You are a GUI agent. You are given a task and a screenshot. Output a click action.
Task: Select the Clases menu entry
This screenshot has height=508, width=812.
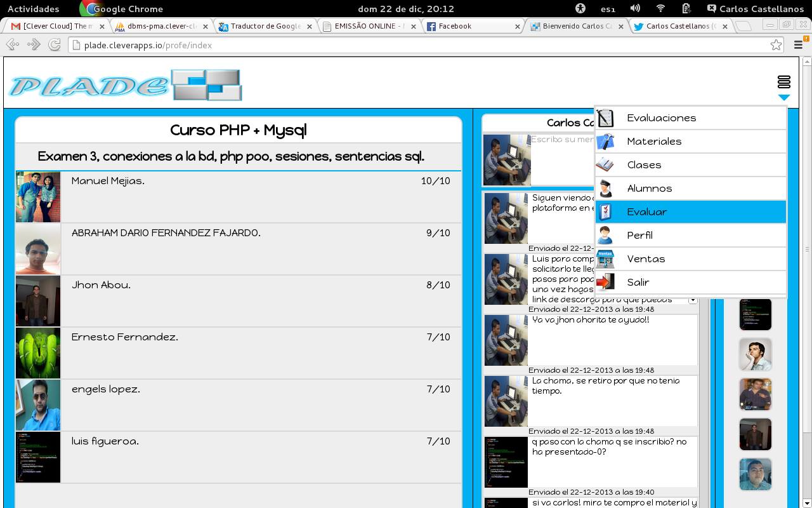(691, 164)
